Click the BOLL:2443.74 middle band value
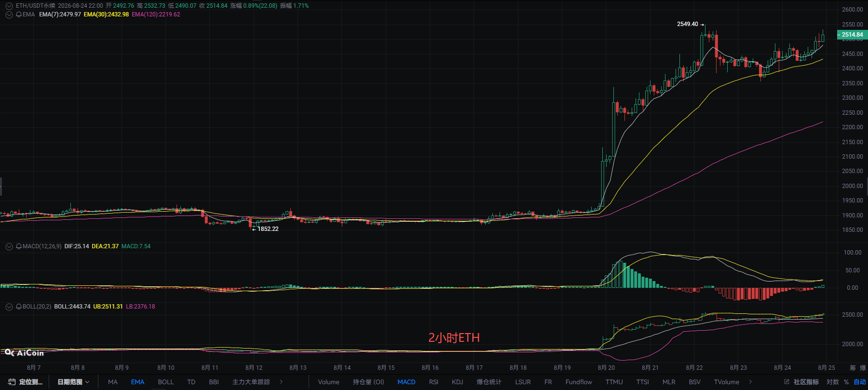The width and height of the screenshot is (868, 390). (x=72, y=307)
